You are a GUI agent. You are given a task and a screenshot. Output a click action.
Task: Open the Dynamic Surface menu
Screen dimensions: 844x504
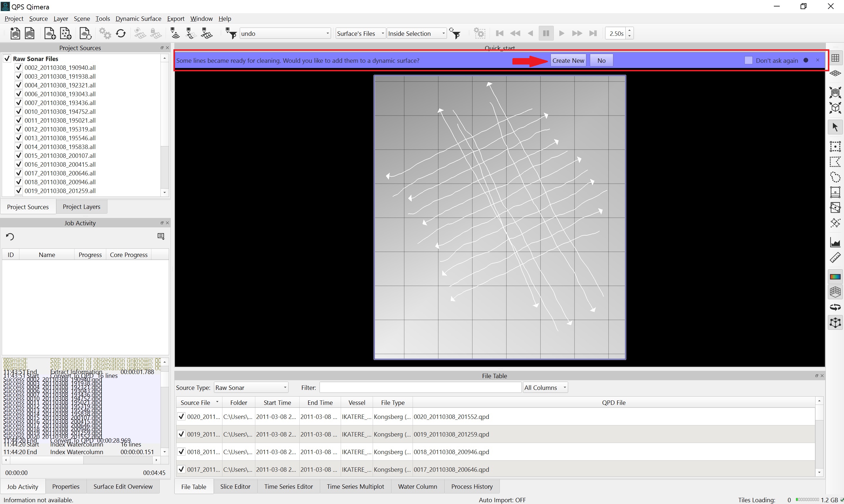pyautogui.click(x=138, y=19)
